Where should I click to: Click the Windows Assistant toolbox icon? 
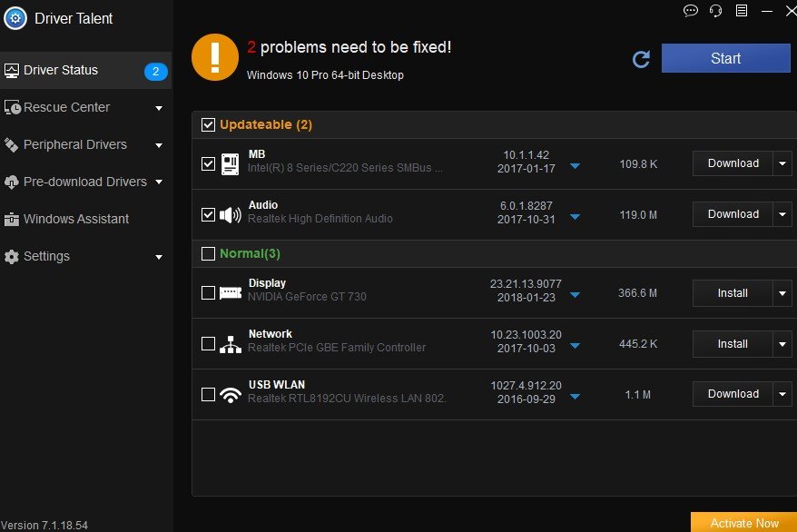point(11,220)
